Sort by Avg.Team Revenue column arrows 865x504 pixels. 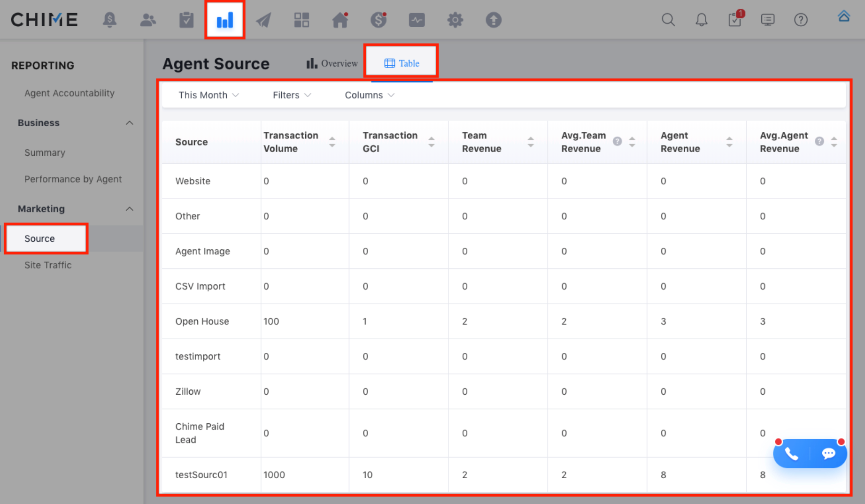coord(632,142)
